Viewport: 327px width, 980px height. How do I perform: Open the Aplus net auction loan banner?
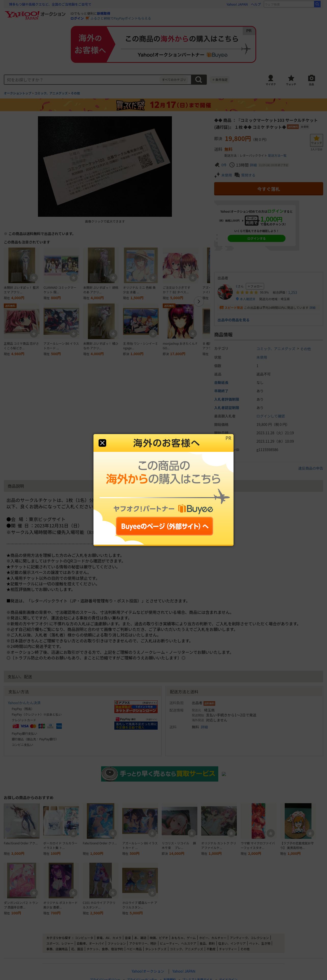coord(136,707)
